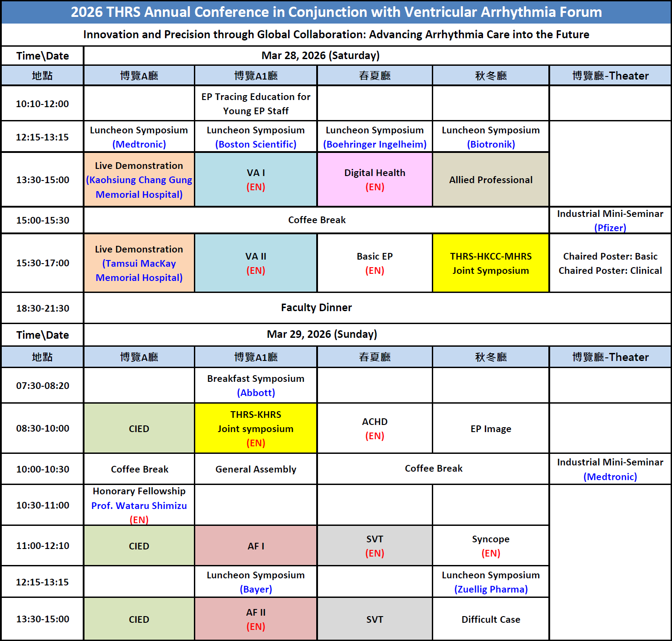The width and height of the screenshot is (672, 641).
Task: Click the Zuellig Pharma sponsor link
Action: tap(491, 589)
